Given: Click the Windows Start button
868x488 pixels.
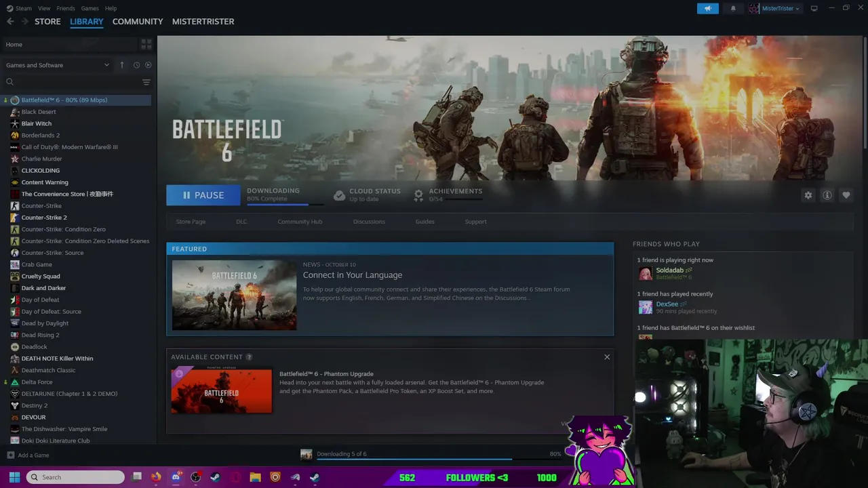Looking at the screenshot, I should pos(14,477).
